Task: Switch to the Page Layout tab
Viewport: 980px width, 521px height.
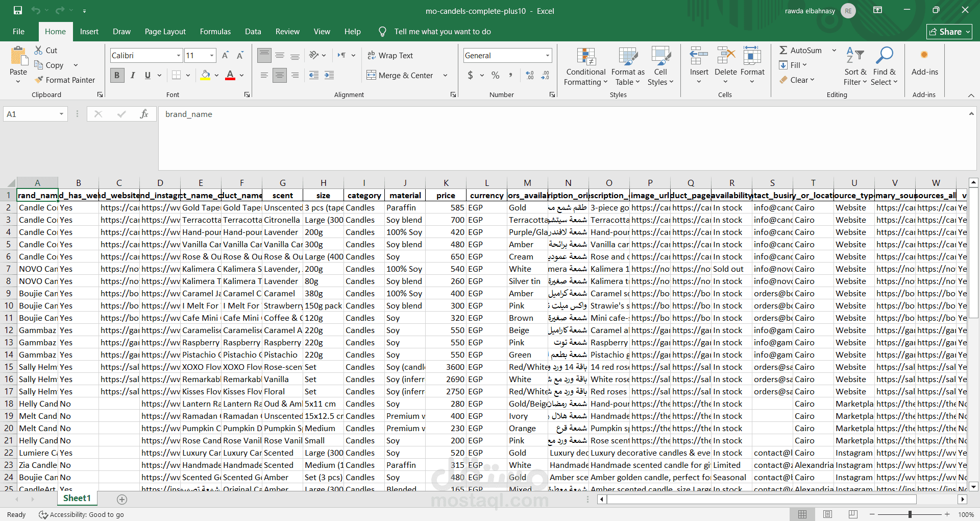Action: 165,31
